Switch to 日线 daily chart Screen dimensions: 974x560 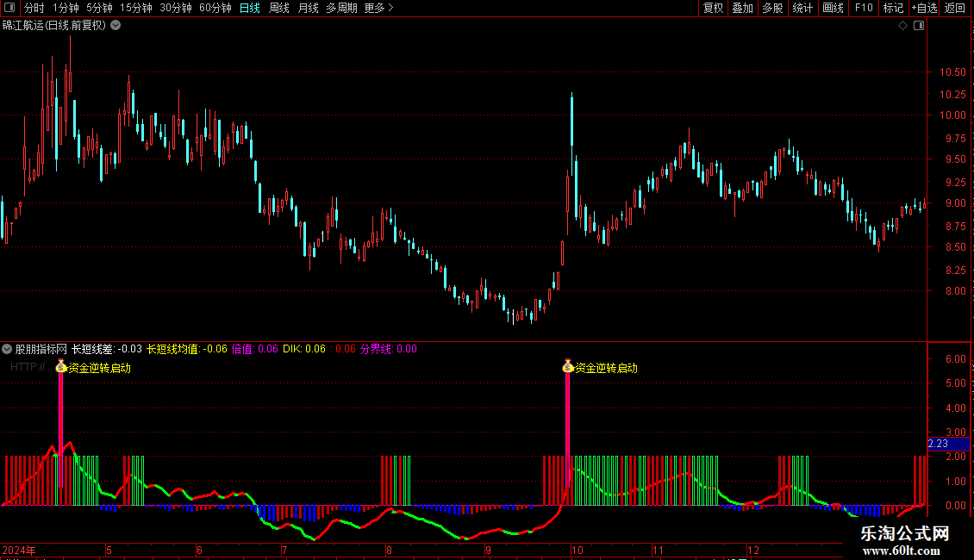(x=250, y=8)
